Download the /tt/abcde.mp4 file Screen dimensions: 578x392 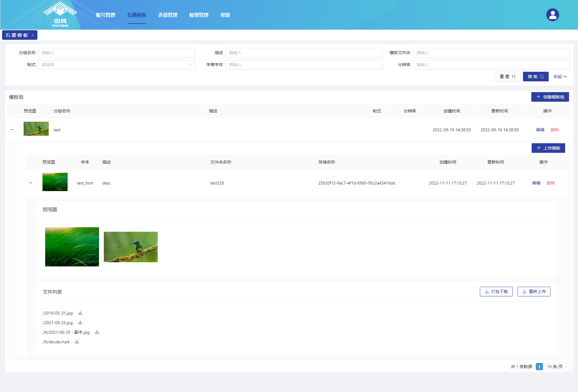tap(77, 342)
